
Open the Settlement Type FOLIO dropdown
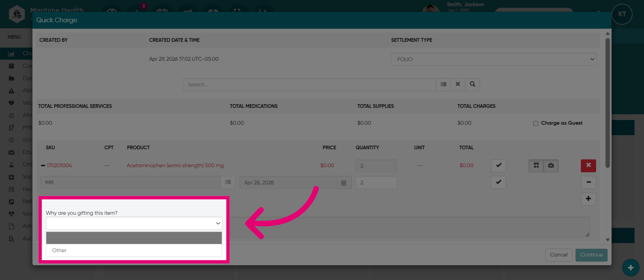(x=494, y=59)
